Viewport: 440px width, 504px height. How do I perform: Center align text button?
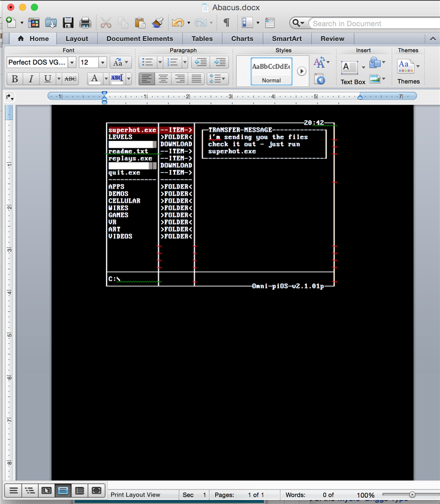coord(163,79)
